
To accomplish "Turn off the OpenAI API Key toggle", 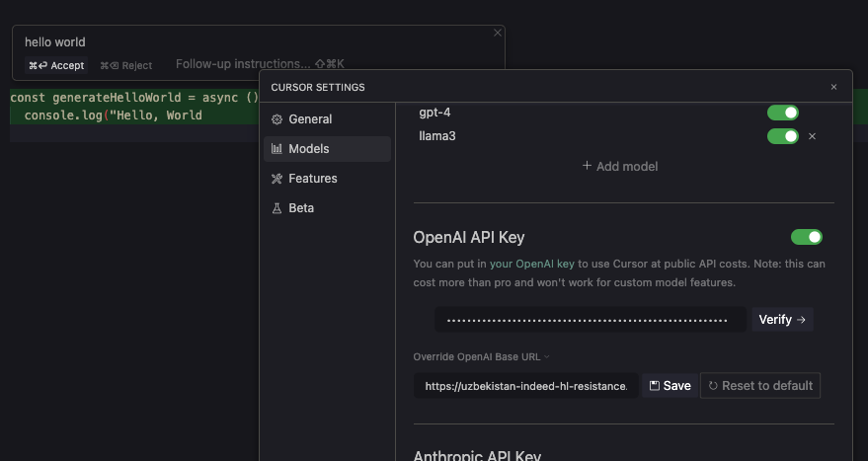I will coord(807,237).
